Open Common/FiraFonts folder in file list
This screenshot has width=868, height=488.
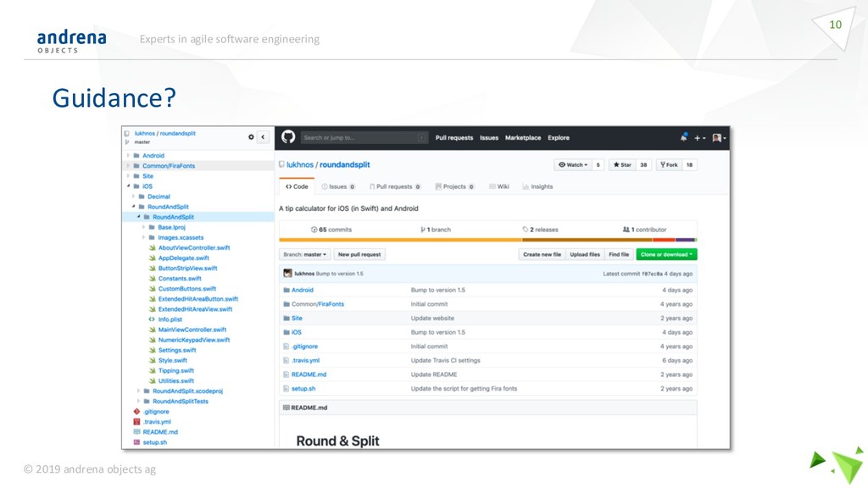pyautogui.click(x=318, y=304)
